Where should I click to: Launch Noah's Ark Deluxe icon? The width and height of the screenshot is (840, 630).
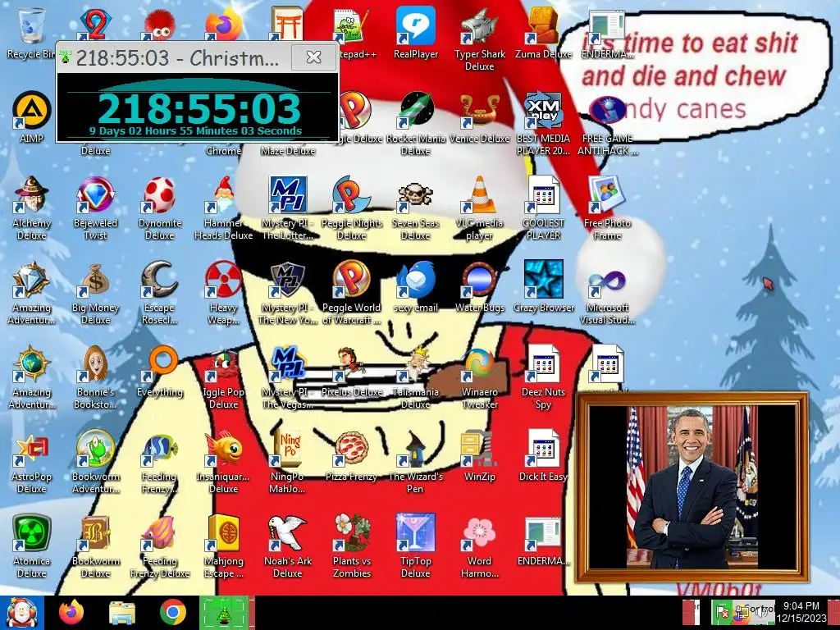(x=288, y=546)
